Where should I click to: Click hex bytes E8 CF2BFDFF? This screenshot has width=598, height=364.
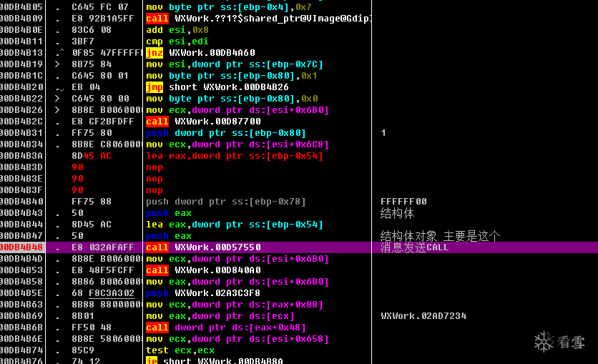pos(103,122)
